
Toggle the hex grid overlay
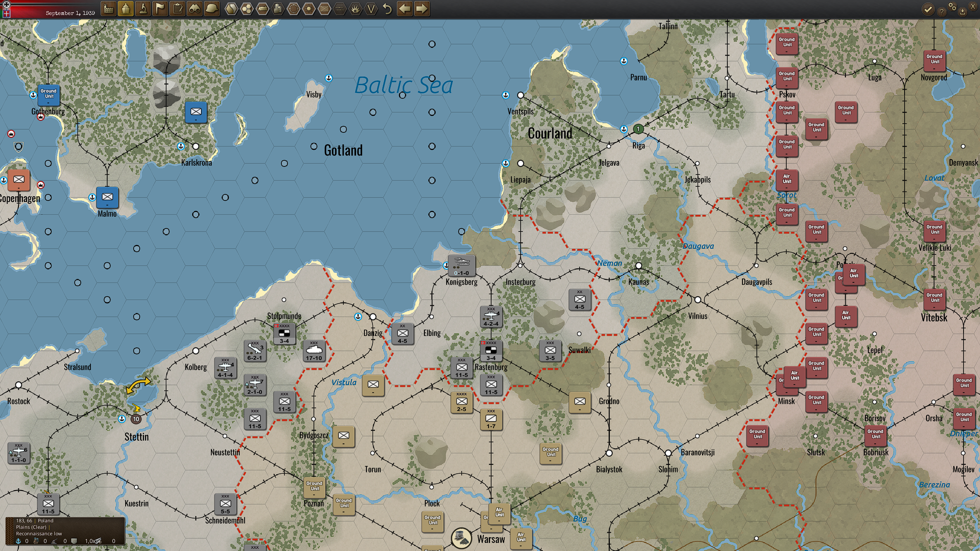click(x=247, y=9)
